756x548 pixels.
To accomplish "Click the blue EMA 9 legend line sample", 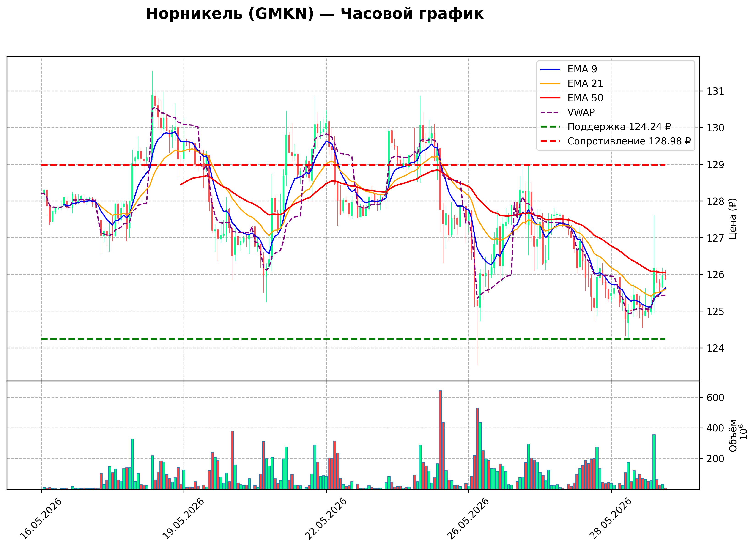I will coord(550,69).
